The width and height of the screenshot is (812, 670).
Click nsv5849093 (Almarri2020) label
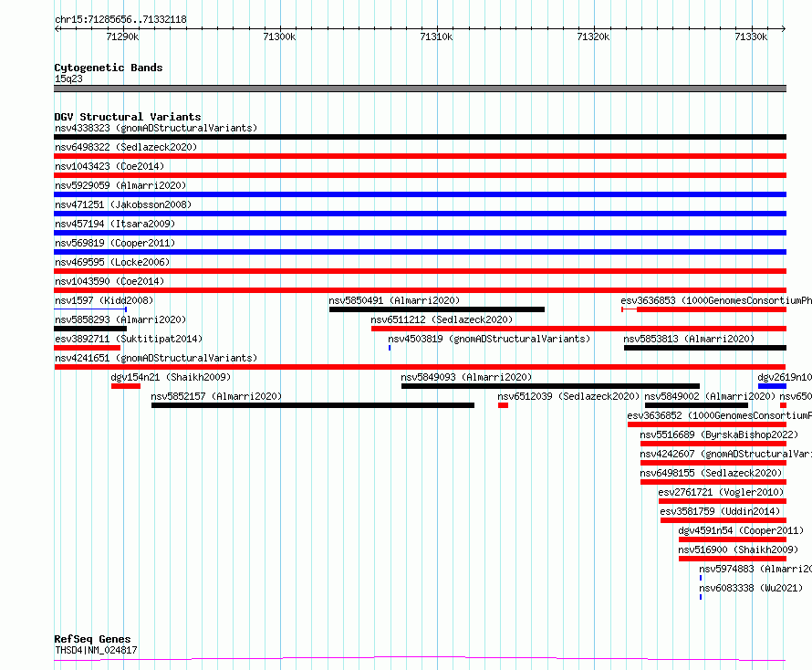[x=466, y=377]
